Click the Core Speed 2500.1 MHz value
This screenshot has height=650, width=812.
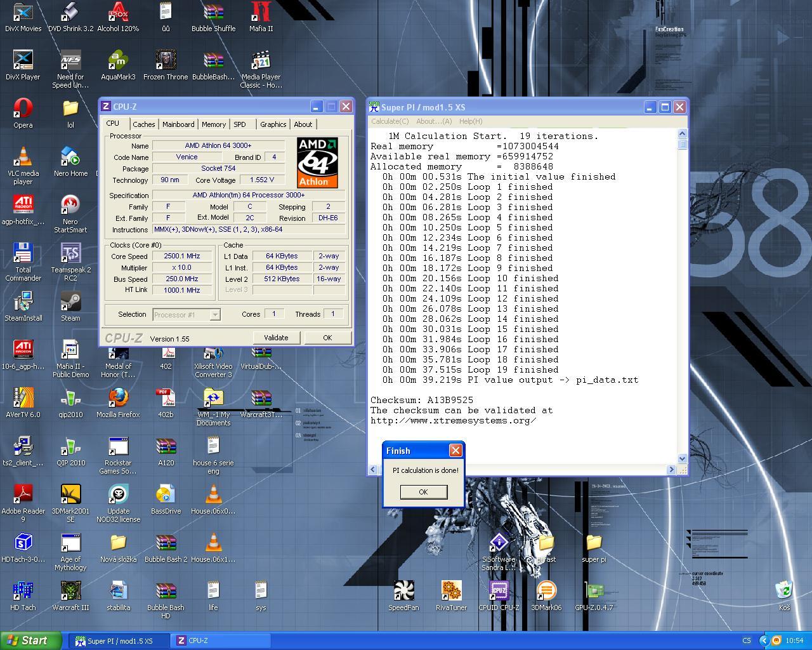pos(182,256)
